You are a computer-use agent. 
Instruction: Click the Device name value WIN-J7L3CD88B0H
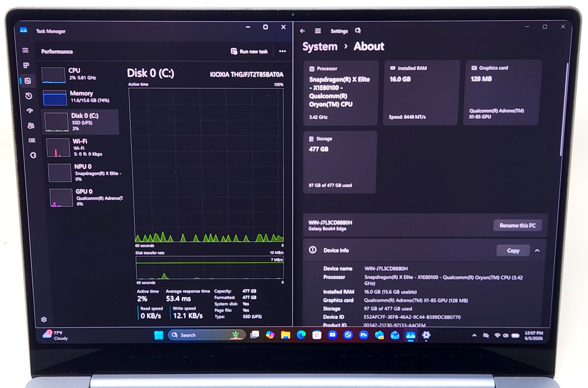coord(386,269)
